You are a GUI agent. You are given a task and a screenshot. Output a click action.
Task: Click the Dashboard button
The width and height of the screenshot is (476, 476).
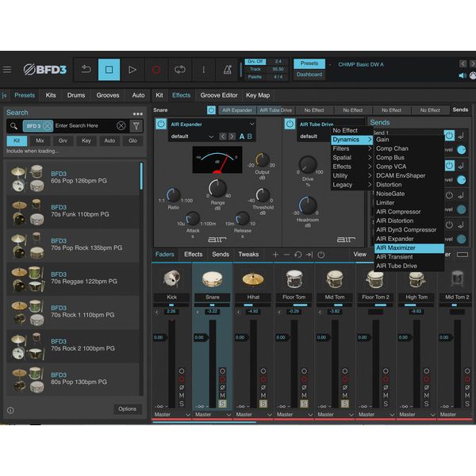pos(309,75)
